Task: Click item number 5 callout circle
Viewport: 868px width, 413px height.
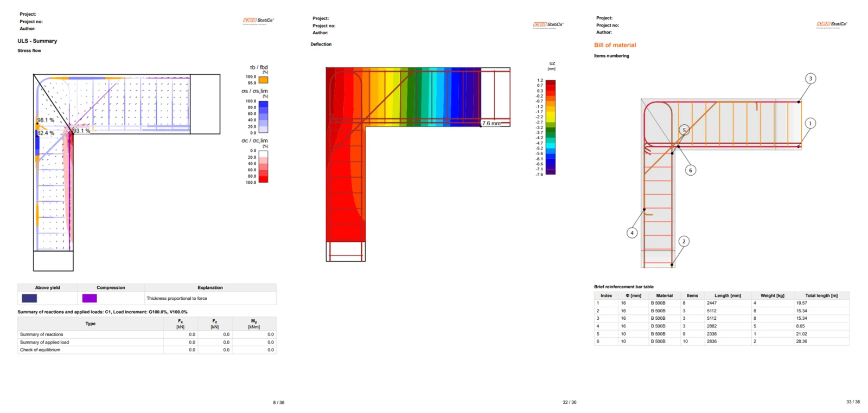Action: [x=684, y=130]
